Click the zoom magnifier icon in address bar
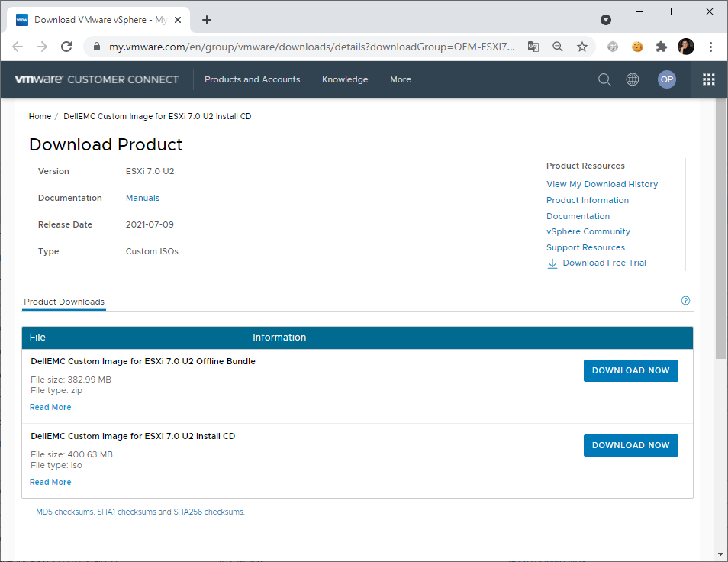The image size is (728, 562). 558,47
